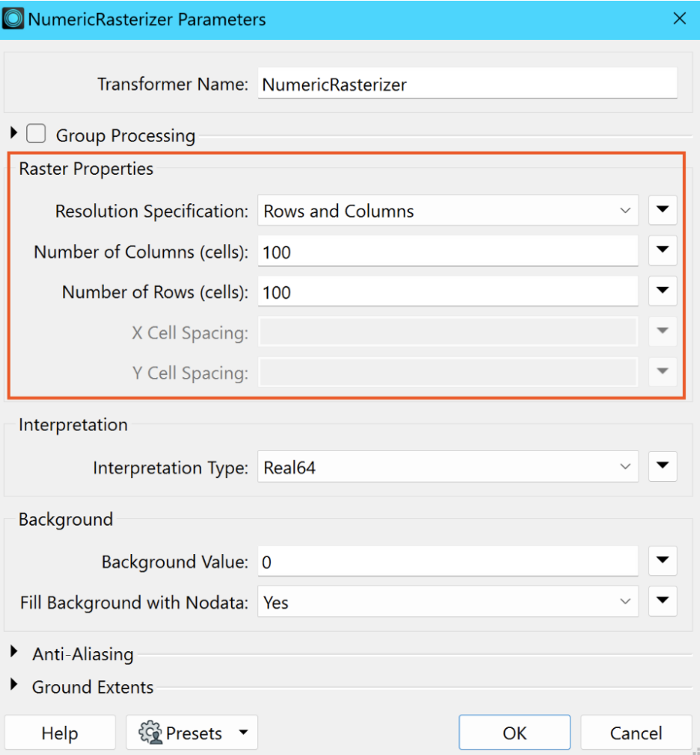Screen dimensions: 700x755
Task: Click the gear icon on the Presets button
Action: (150, 733)
